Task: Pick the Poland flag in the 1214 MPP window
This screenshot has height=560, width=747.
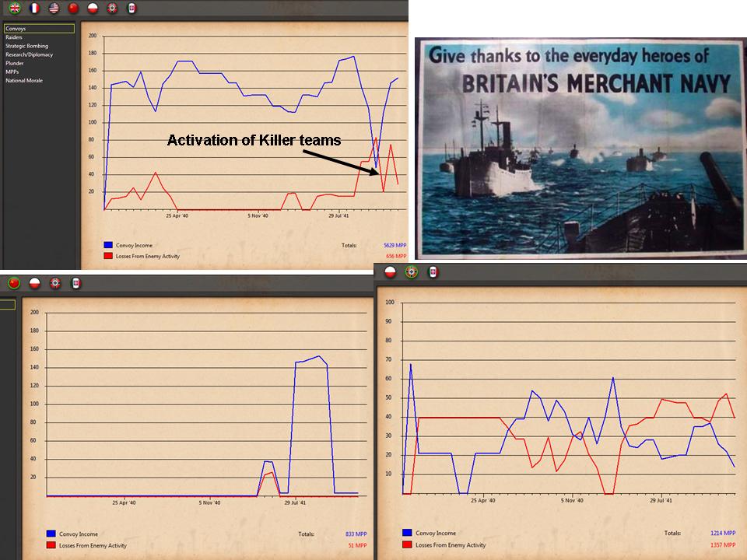Action: coord(391,272)
